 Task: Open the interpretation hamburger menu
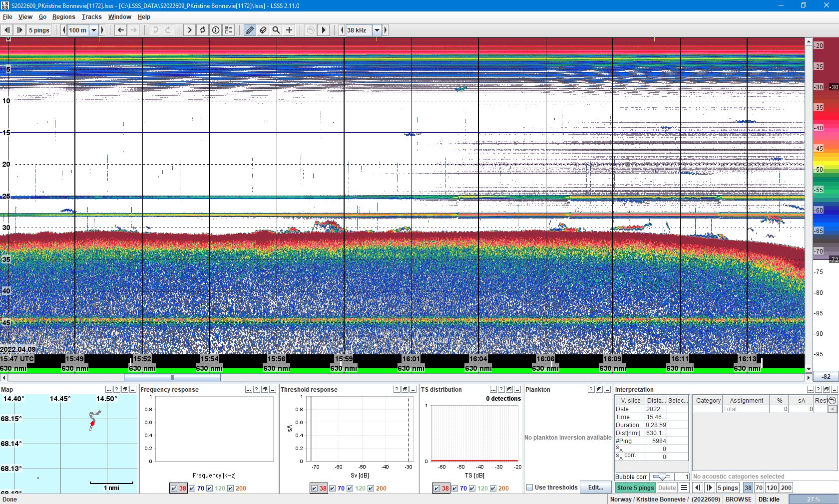click(x=684, y=488)
